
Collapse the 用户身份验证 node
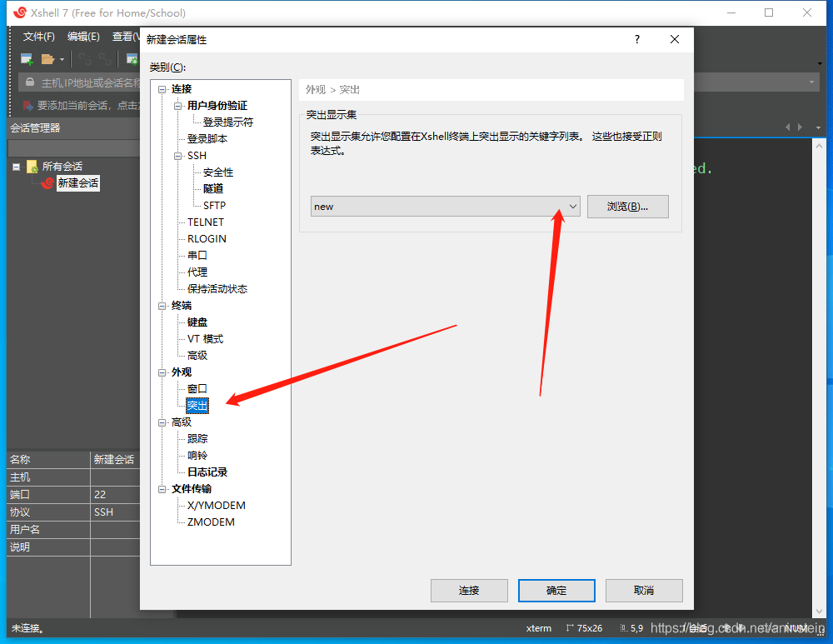click(178, 106)
